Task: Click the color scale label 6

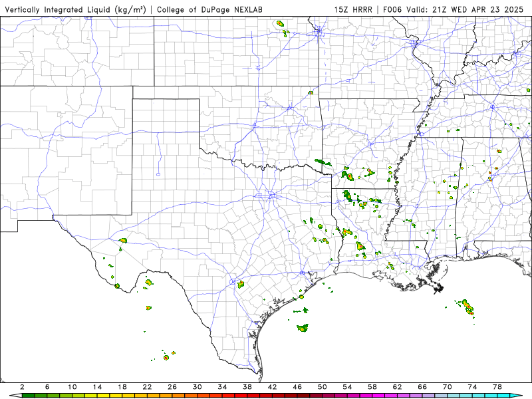Action: coord(47,387)
